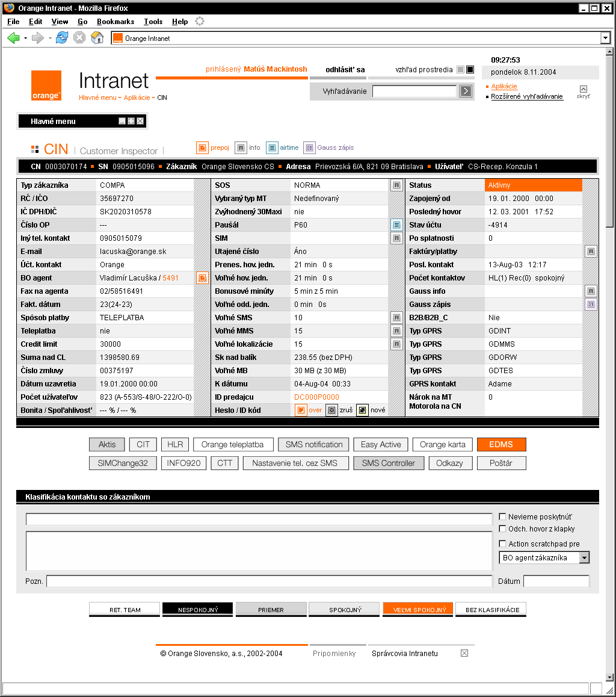Open the back button history dropdown
The height and width of the screenshot is (697, 616).
click(x=25, y=39)
